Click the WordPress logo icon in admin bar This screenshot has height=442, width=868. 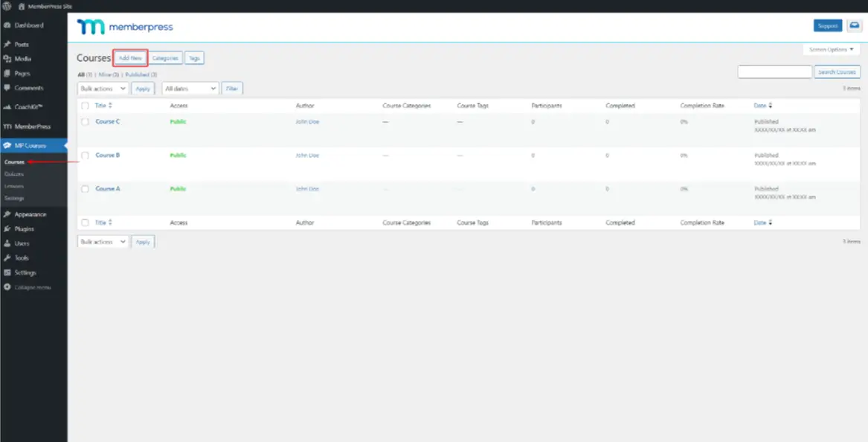point(7,6)
